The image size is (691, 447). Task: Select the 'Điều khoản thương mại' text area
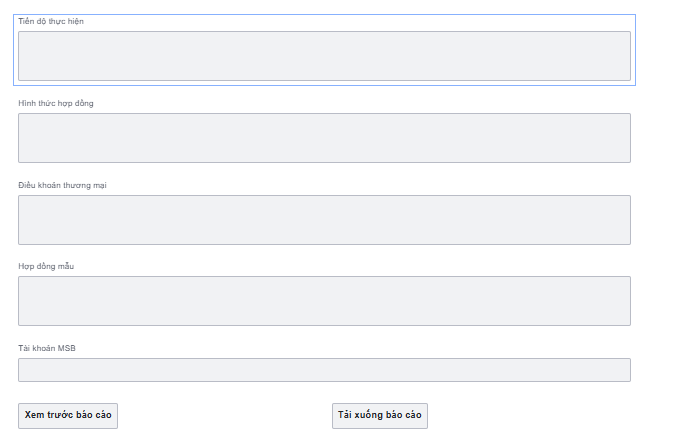tap(324, 220)
